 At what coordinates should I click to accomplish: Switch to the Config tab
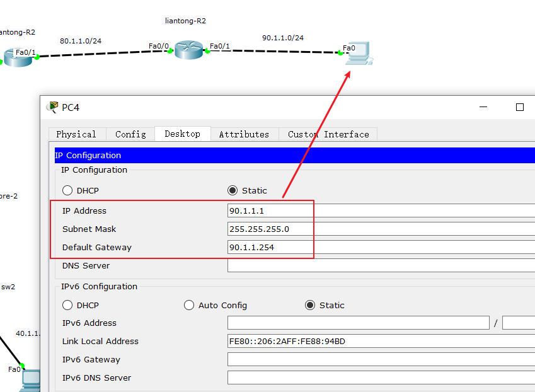tap(130, 134)
